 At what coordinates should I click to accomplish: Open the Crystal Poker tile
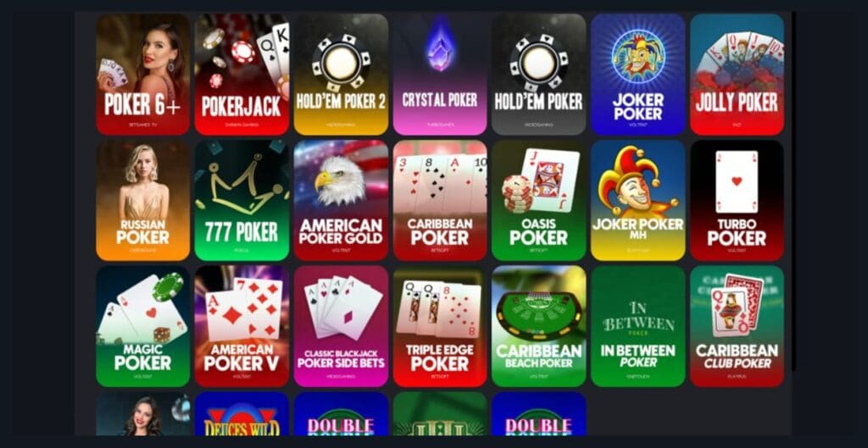440,75
